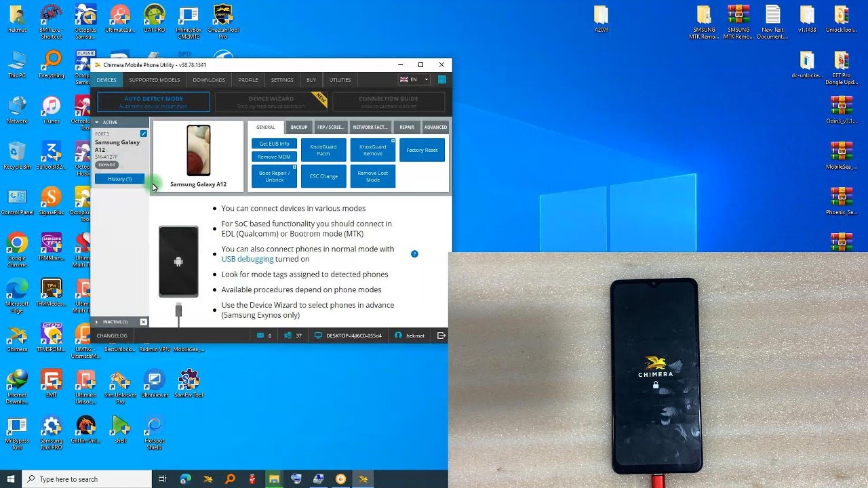Open File Explorer from the taskbar
The width and height of the screenshot is (868, 488).
click(x=274, y=479)
